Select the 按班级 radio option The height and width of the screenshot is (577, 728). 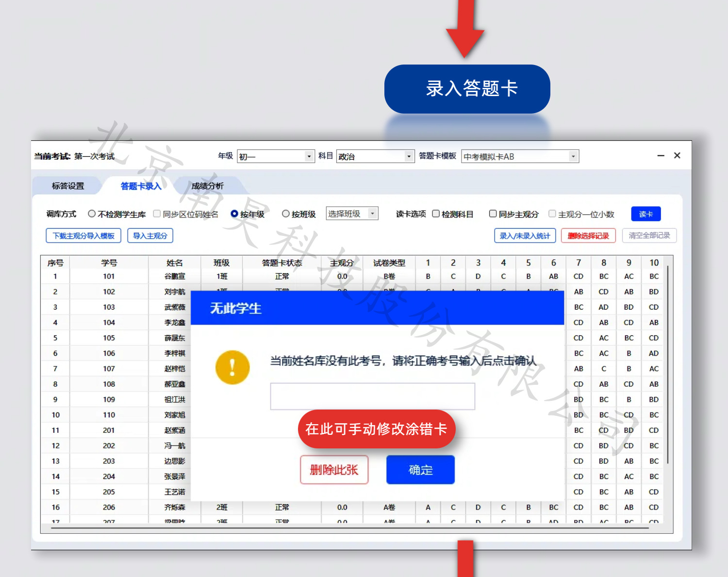pyautogui.click(x=286, y=214)
